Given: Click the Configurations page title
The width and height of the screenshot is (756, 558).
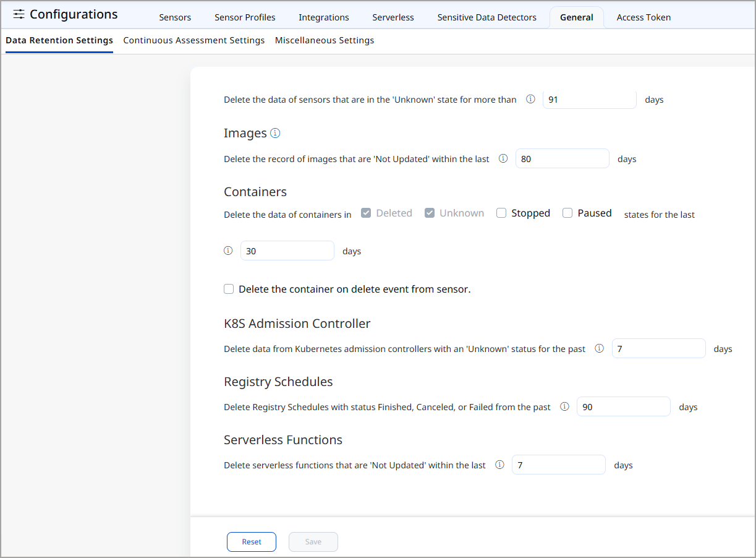Looking at the screenshot, I should click(74, 14).
